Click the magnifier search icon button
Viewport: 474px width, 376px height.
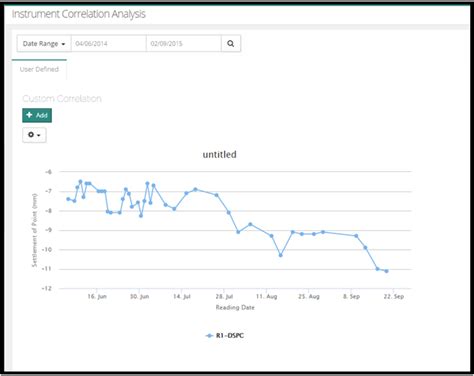[x=231, y=44]
